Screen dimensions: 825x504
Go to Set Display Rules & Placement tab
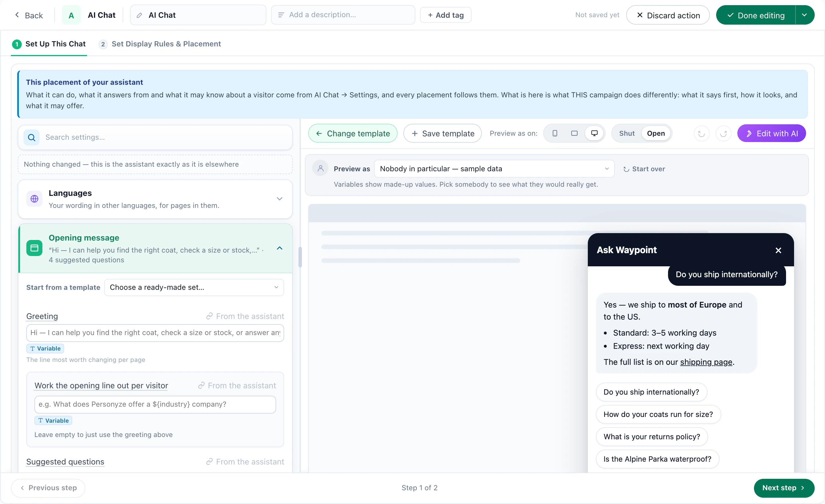click(x=160, y=44)
